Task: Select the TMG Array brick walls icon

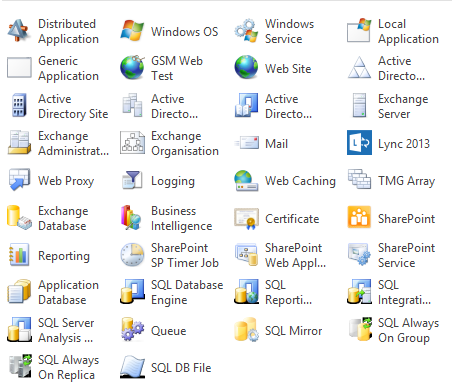Action: pos(359,180)
